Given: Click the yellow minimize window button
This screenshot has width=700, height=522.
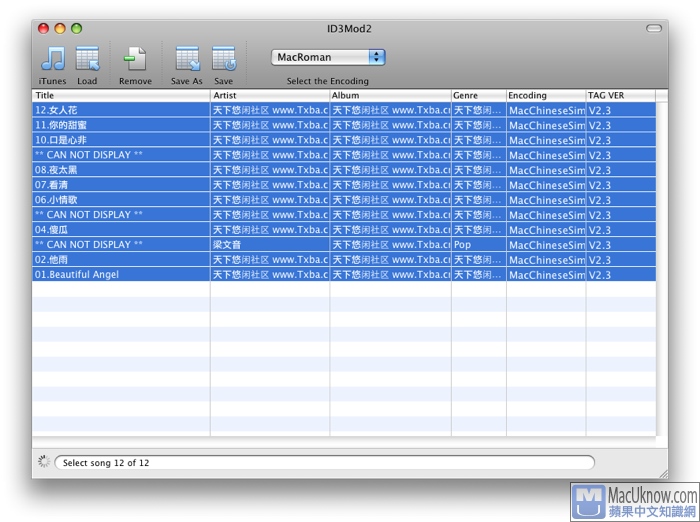Looking at the screenshot, I should point(60,29).
